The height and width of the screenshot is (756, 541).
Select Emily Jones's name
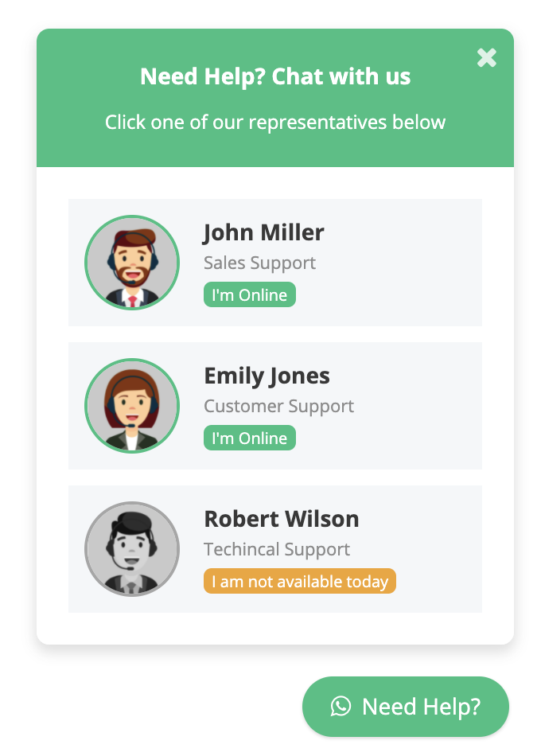(x=267, y=376)
